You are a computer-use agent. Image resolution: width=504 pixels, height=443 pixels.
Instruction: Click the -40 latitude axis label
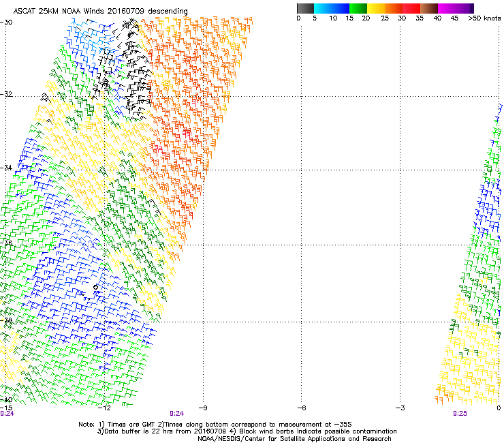(6, 400)
